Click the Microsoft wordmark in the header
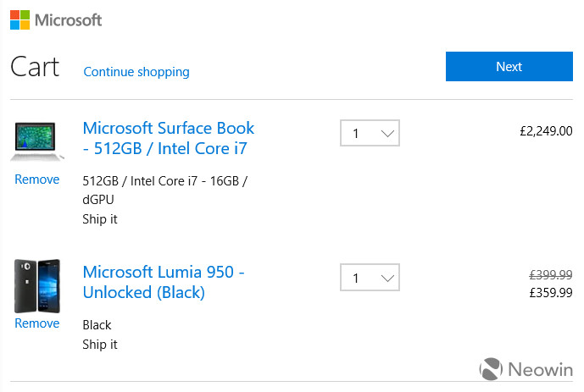The image size is (584, 392). (x=68, y=20)
